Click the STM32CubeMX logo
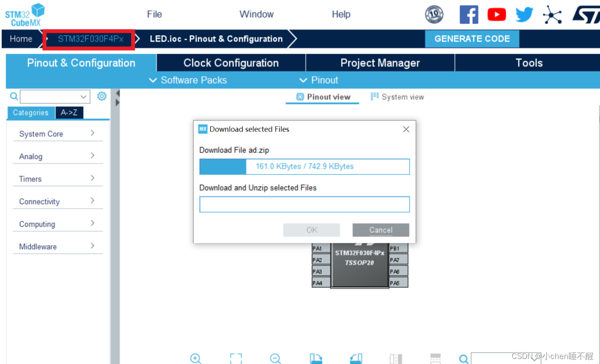 [x=25, y=15]
